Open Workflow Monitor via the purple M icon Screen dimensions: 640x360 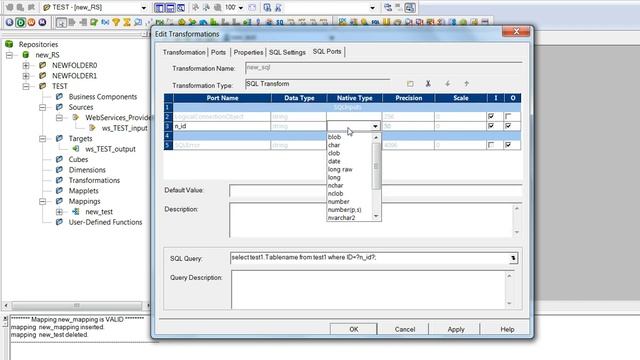[42, 22]
